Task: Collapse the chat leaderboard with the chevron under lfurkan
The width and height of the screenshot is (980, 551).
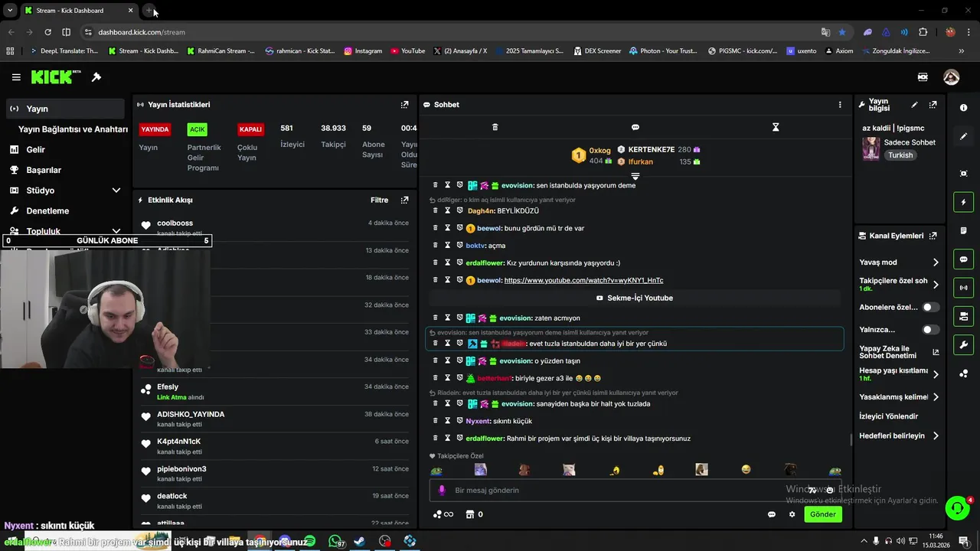Action: 635,176
